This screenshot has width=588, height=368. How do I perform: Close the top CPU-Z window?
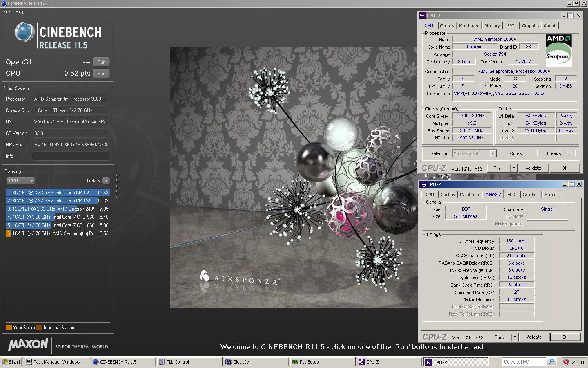click(578, 16)
